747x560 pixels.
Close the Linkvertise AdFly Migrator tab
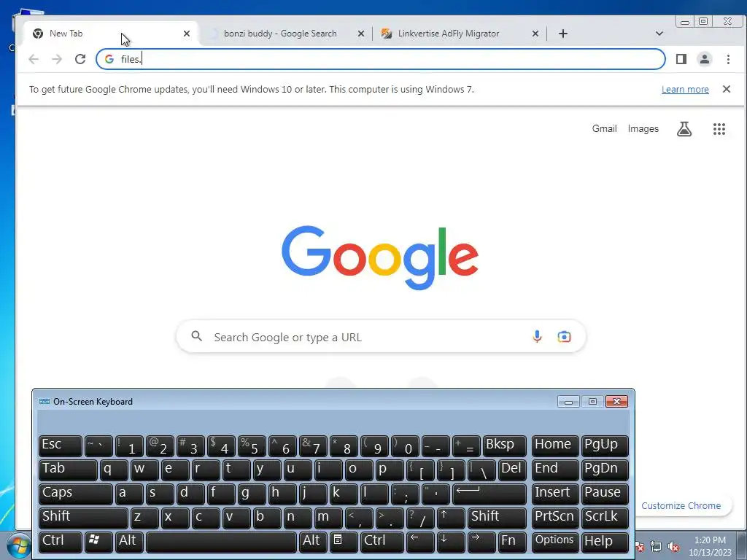coord(535,34)
